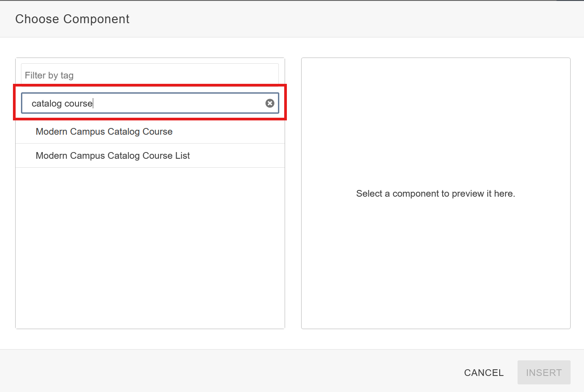Viewport: 584px width, 392px height.
Task: Focus the 'catalog course' search box
Action: (147, 103)
